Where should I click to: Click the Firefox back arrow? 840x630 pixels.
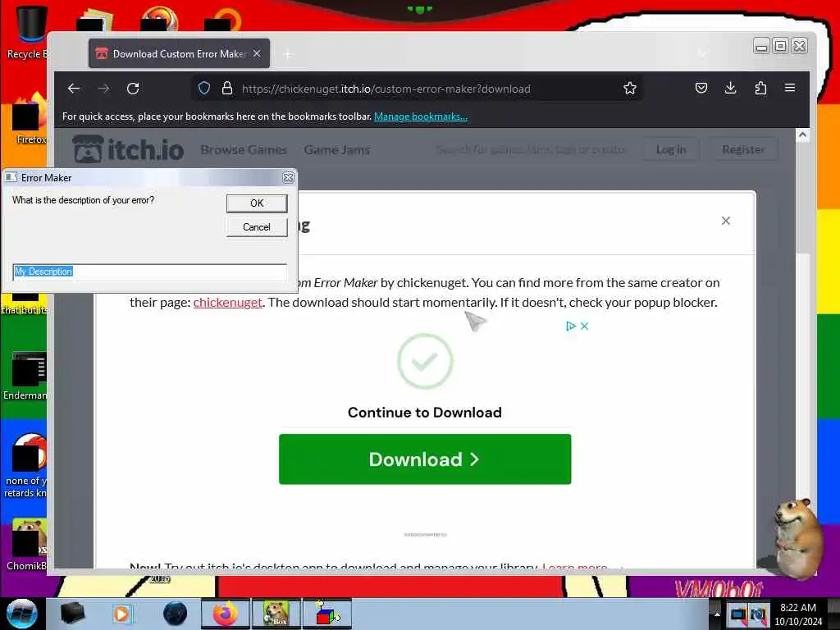pyautogui.click(x=74, y=89)
